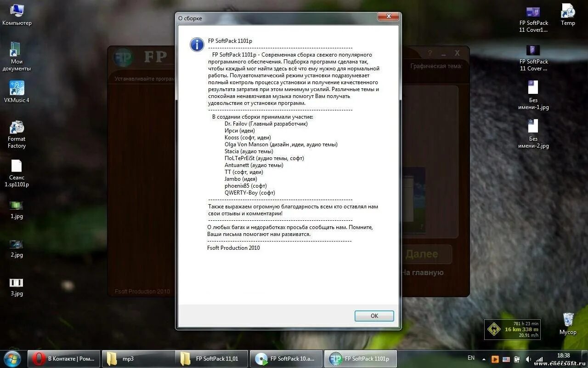Select the Без имени-2.jpg desktop file
Viewport: 588px width, 368px height.
533,134
